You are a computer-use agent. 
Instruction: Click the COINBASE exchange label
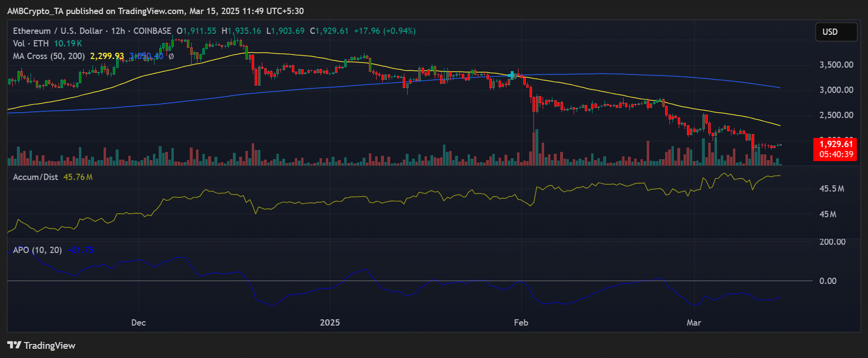pos(152,31)
